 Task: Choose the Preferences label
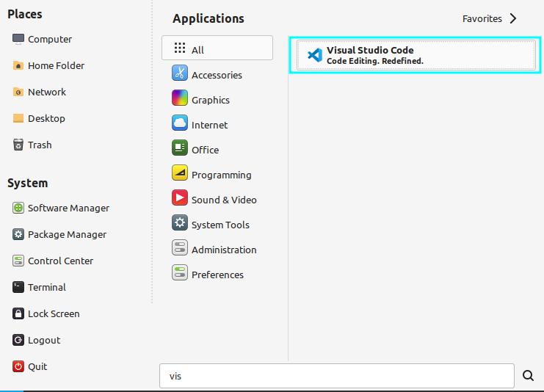(x=217, y=275)
